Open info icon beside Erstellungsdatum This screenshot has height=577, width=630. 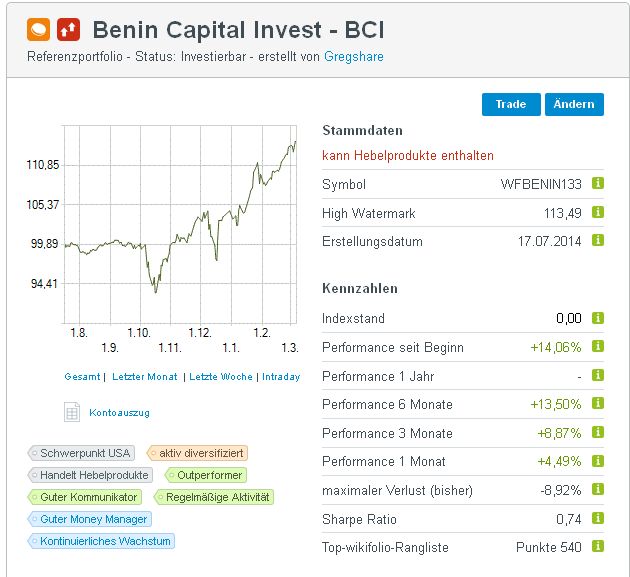tap(598, 241)
